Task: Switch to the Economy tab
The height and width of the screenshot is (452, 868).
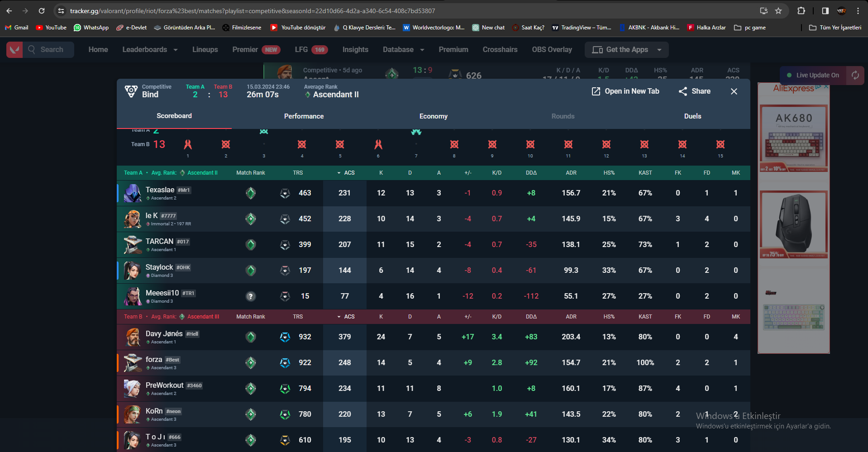Action: pos(434,116)
